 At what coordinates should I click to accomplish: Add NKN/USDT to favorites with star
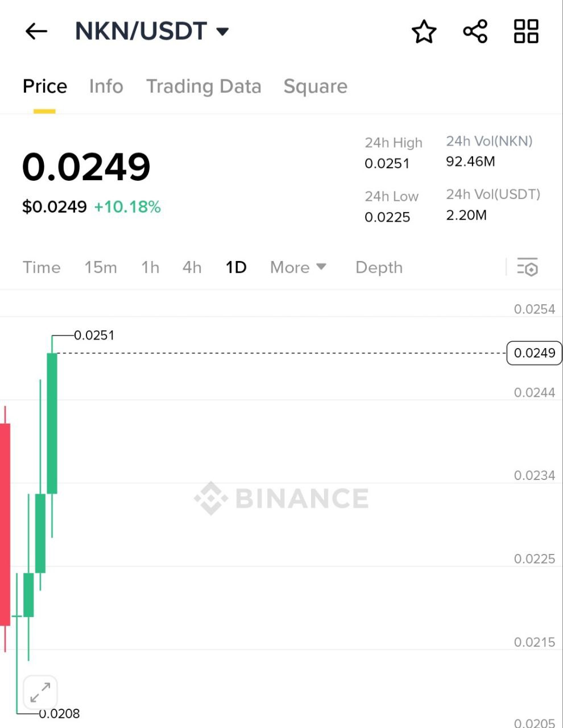click(424, 31)
